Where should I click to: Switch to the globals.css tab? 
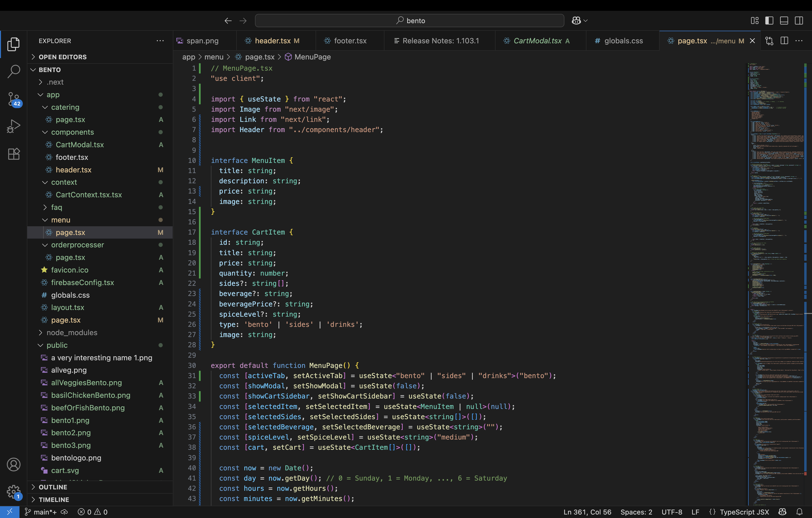(623, 41)
